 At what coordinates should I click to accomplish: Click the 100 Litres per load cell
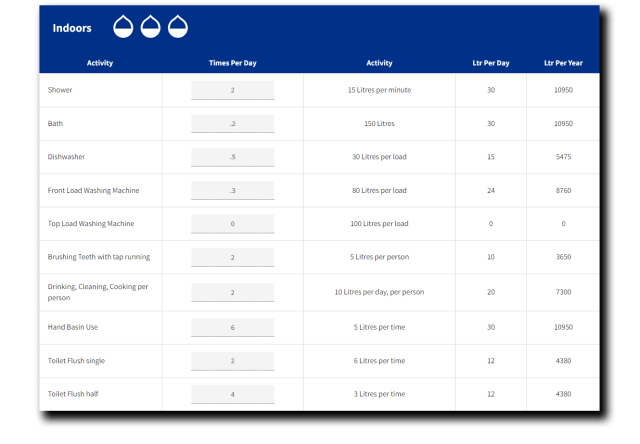380,224
